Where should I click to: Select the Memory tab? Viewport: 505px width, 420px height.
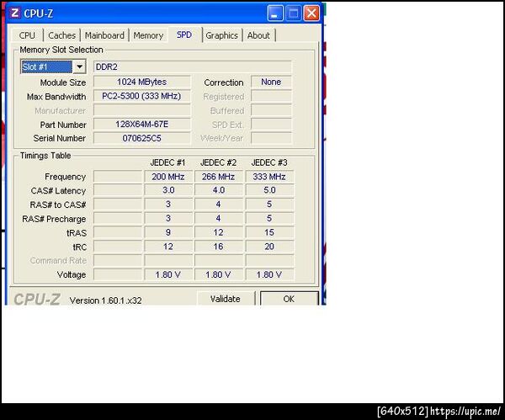pos(148,35)
